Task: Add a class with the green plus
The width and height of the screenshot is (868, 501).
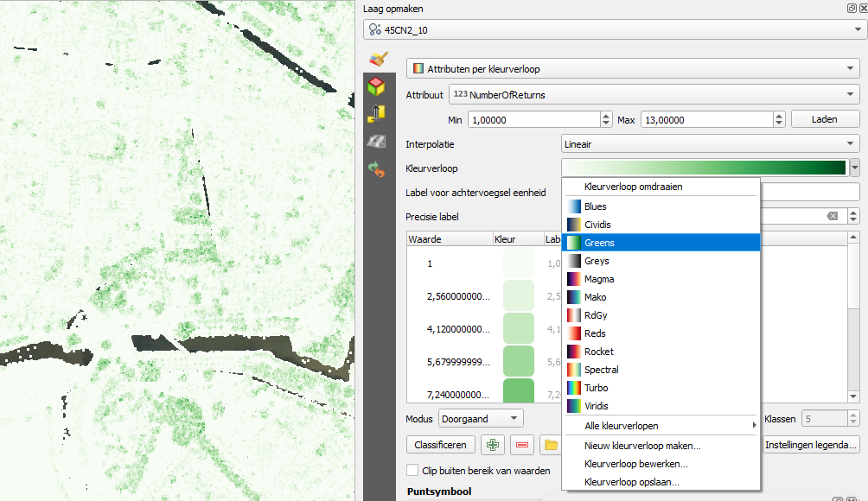Action: (x=493, y=445)
